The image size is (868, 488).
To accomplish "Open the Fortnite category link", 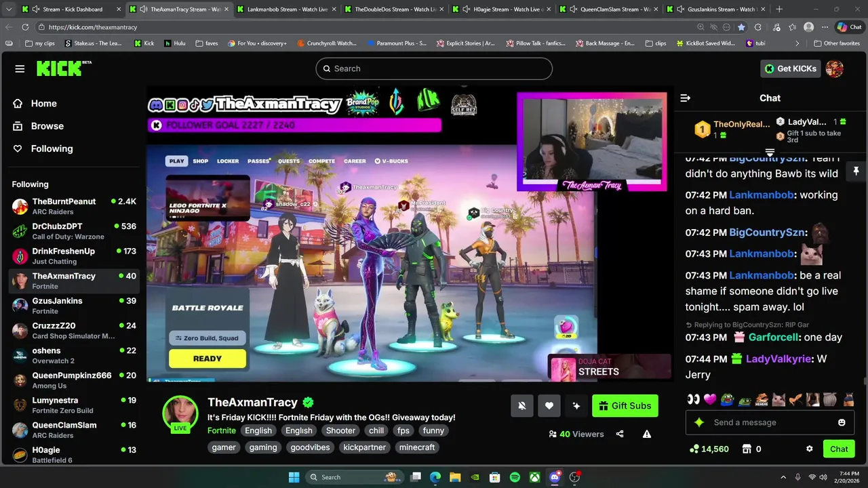I will pos(222,430).
